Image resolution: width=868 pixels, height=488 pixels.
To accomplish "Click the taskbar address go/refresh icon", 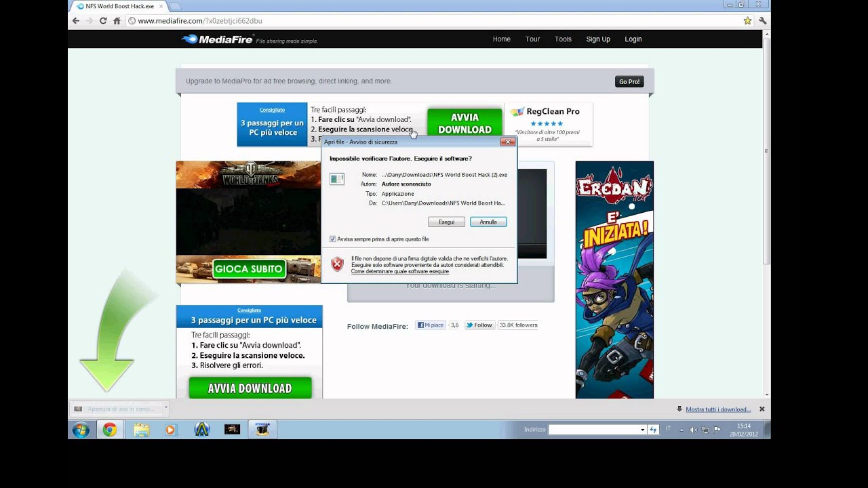I will click(x=653, y=430).
